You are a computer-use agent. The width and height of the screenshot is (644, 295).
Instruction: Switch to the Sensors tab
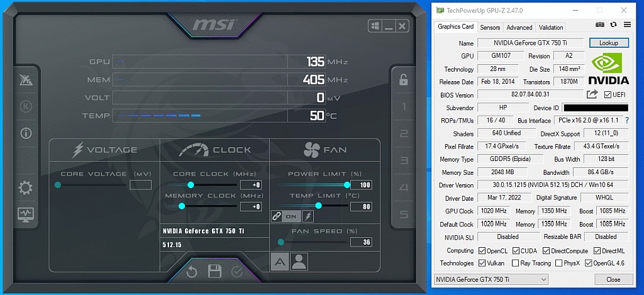click(x=490, y=28)
